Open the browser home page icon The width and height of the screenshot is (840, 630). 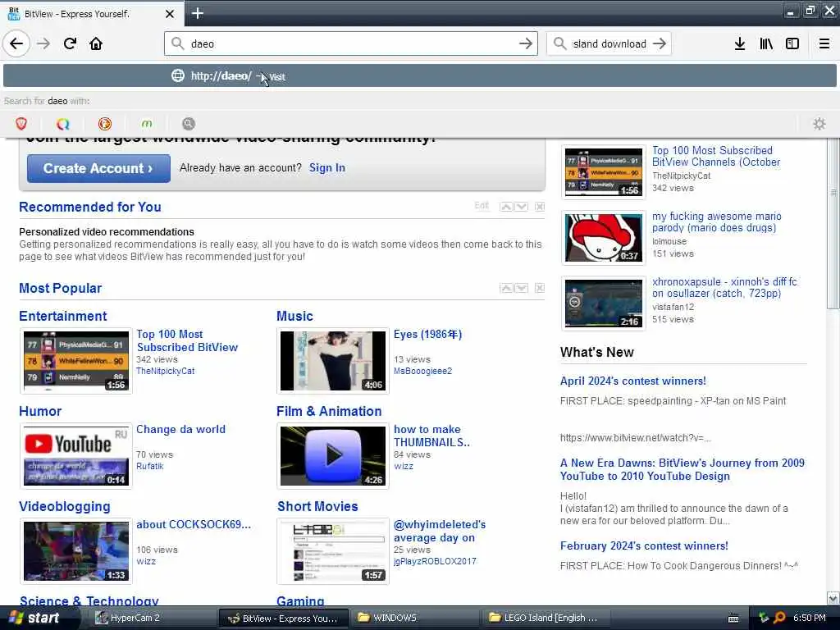(96, 43)
